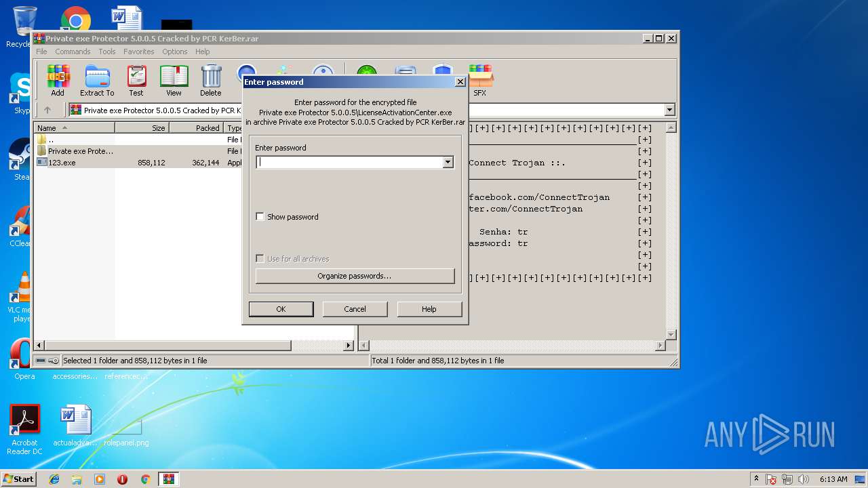The height and width of the screenshot is (488, 868).
Task: Launch Internet Explorer from taskbar
Action: [54, 479]
